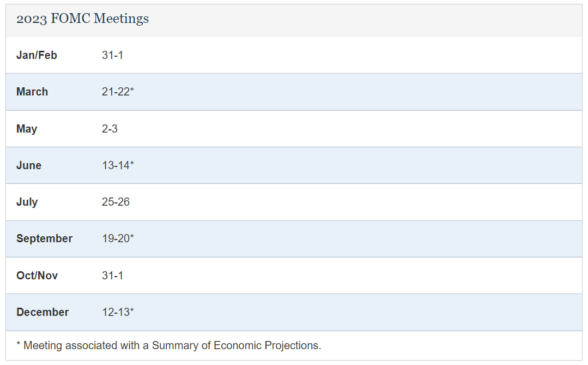The height and width of the screenshot is (365, 588).
Task: Click the September meeting dates 19-20
Action: [x=116, y=238]
